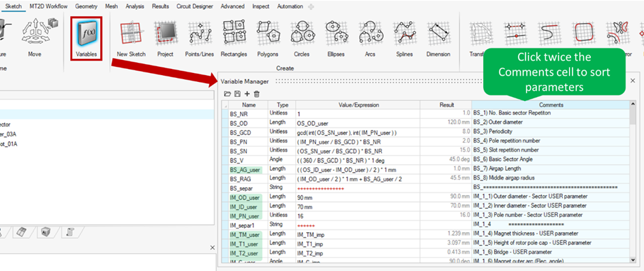Sort by the Name column header
This screenshot has height=271, width=644.
249,105
